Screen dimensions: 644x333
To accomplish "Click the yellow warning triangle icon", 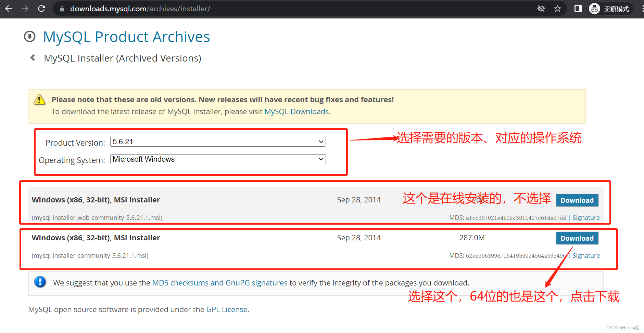I will point(39,99).
